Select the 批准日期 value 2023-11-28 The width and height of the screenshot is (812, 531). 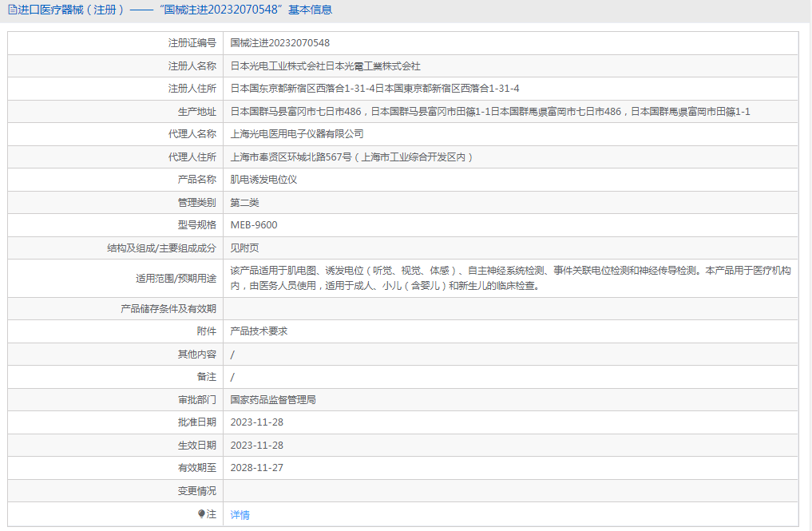pos(257,422)
